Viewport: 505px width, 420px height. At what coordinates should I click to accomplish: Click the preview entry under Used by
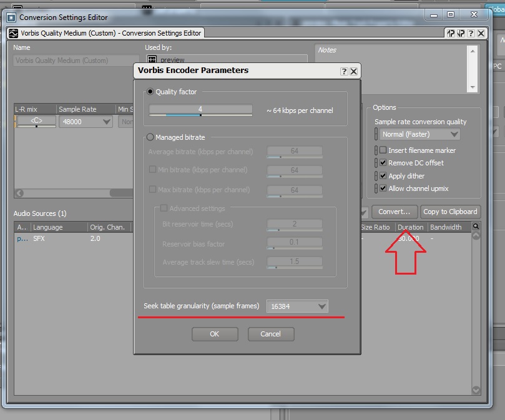[172, 60]
